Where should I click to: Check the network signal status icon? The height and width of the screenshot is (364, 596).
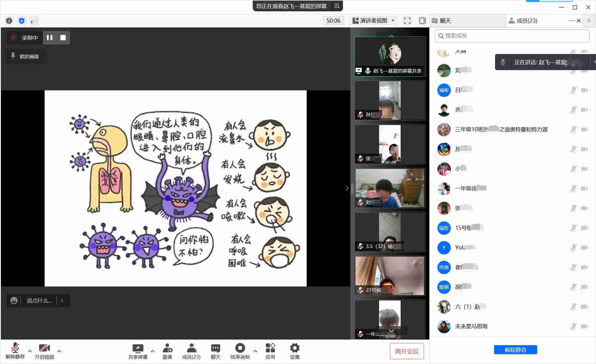click(x=34, y=21)
